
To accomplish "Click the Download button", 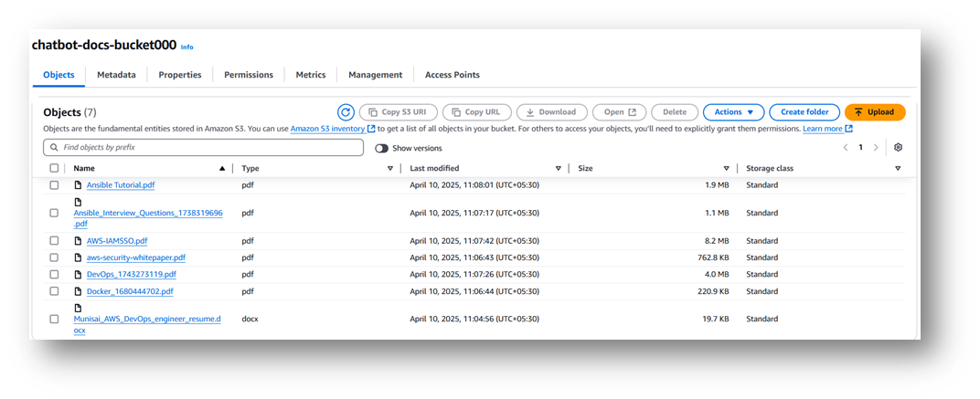I will tap(552, 112).
